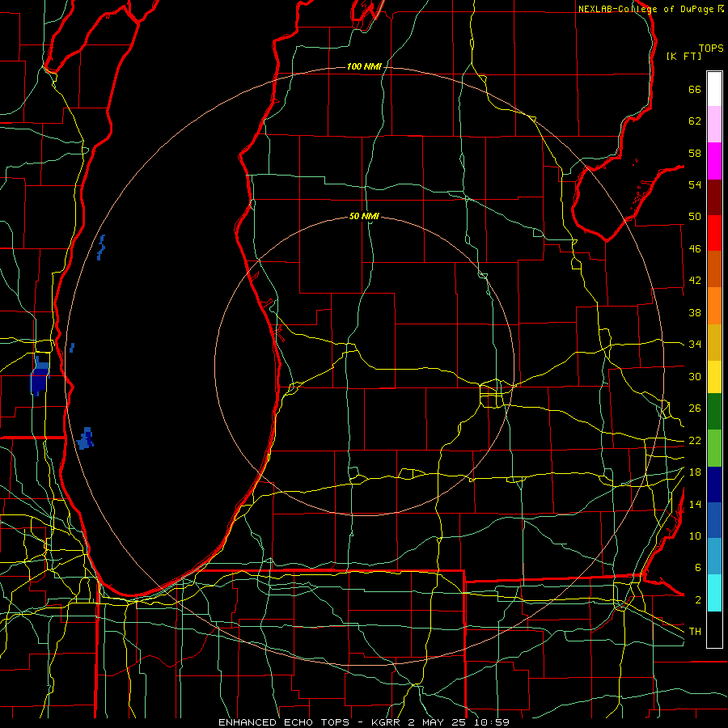Click the 54 value on the legend
The height and width of the screenshot is (728, 728).
(695, 185)
